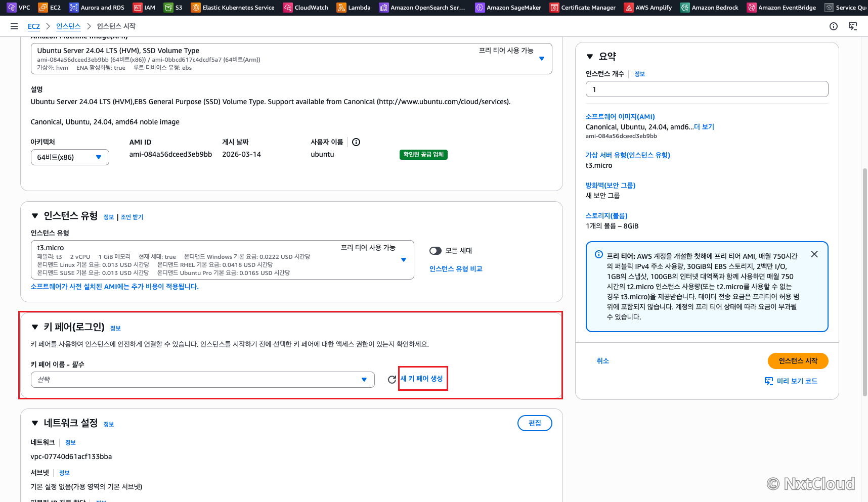
Task: Click the 게시 날짜 value 2026-03-14
Action: (242, 154)
